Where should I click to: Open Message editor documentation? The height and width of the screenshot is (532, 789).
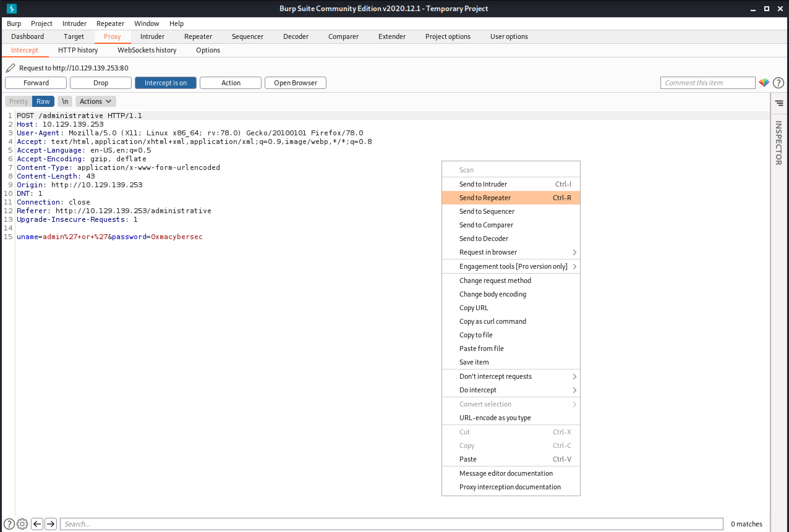pyautogui.click(x=511, y=473)
